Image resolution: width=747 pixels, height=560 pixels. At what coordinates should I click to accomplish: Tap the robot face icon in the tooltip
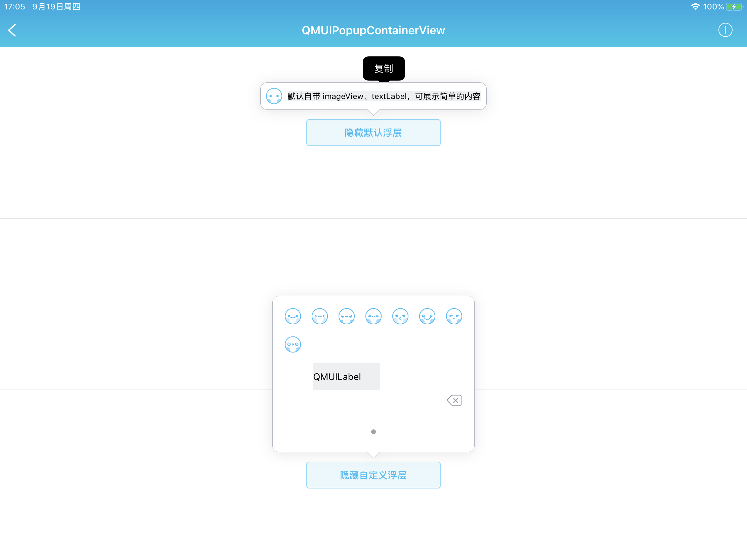click(274, 96)
